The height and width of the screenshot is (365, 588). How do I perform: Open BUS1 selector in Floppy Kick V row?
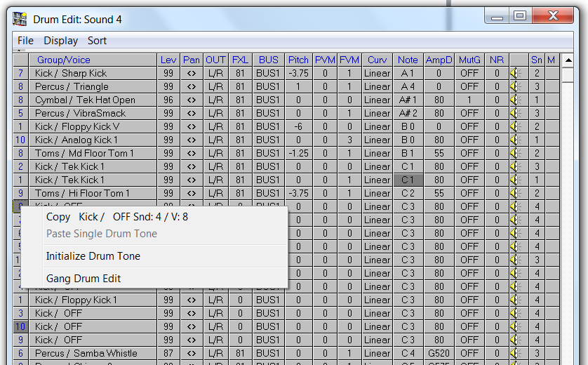point(267,126)
